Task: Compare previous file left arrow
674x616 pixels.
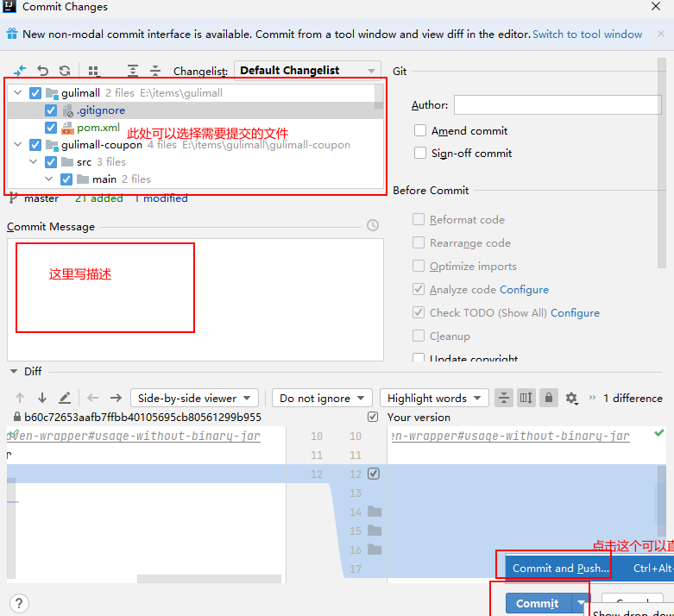Action: click(93, 398)
